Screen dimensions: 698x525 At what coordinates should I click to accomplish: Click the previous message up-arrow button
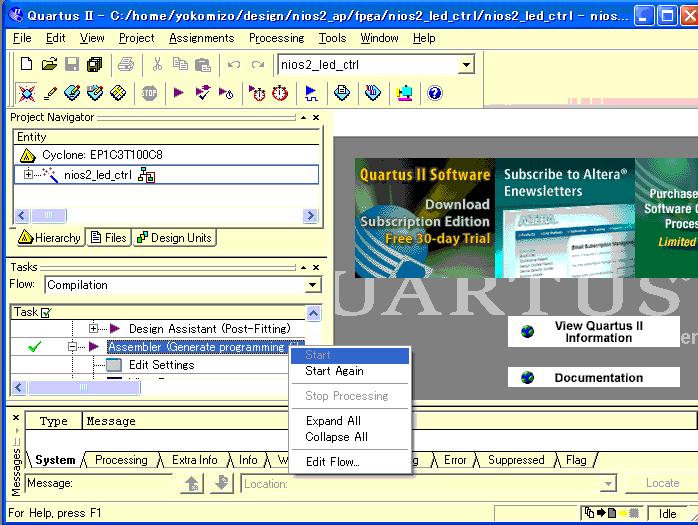(192, 484)
